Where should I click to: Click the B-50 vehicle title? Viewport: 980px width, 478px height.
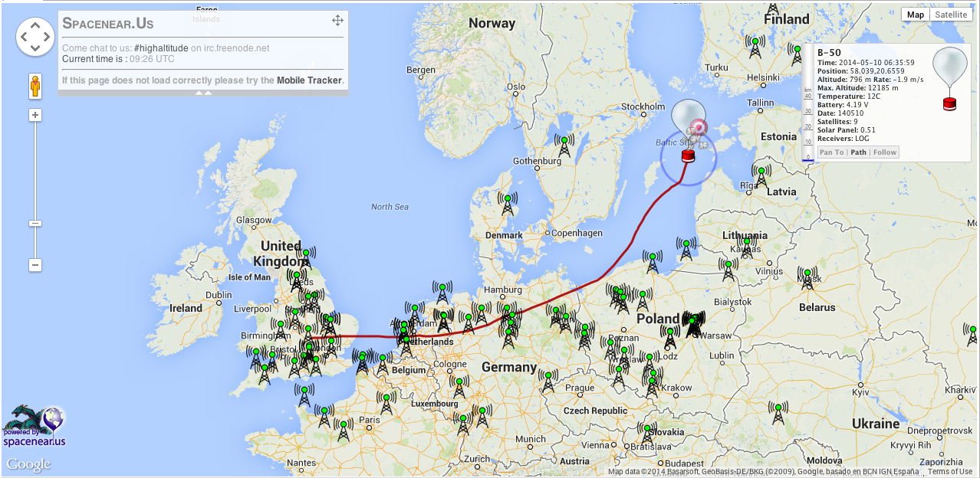(x=829, y=53)
